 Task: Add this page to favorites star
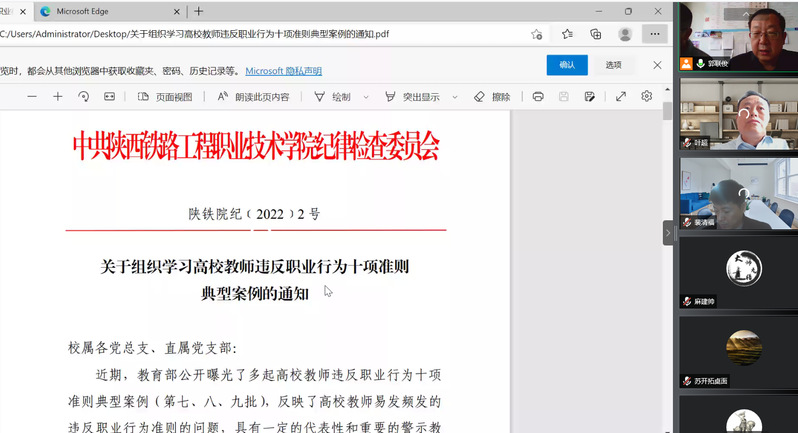tap(537, 34)
